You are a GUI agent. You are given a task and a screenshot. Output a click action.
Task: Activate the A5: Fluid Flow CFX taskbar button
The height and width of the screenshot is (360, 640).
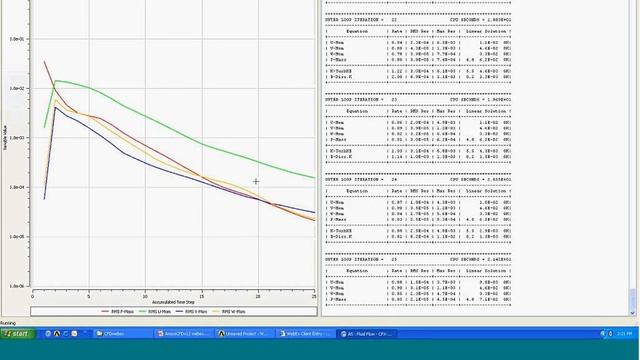(367, 333)
